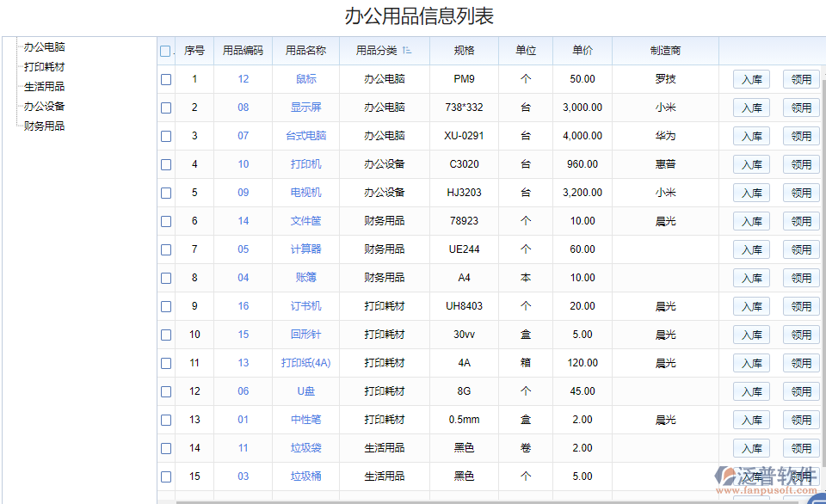This screenshot has width=826, height=504.
Task: Toggle the select-all checkbox in table header
Action: 165,50
